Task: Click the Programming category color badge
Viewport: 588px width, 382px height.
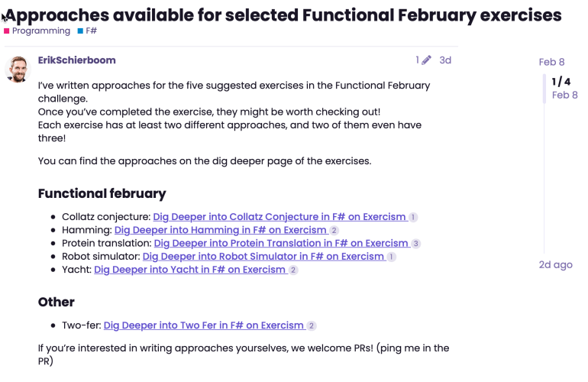Action: point(7,31)
